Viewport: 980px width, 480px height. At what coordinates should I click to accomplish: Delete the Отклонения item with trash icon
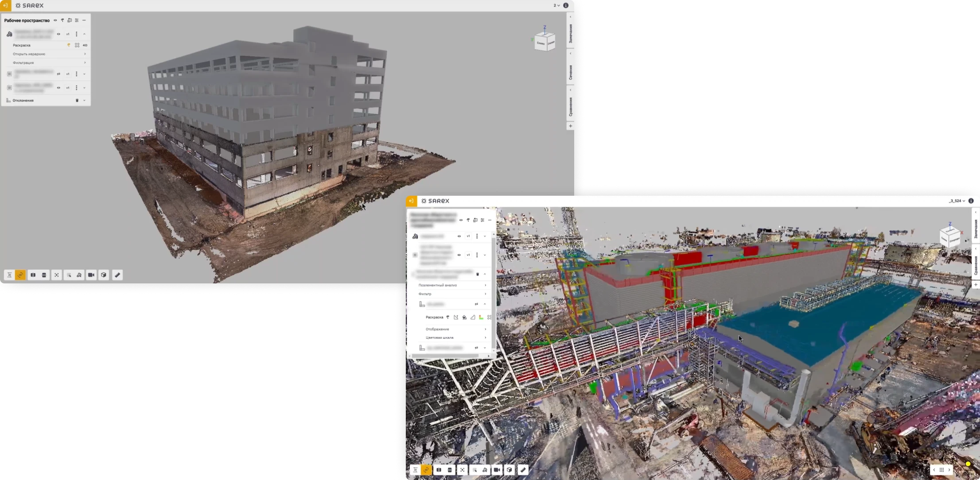tap(77, 101)
